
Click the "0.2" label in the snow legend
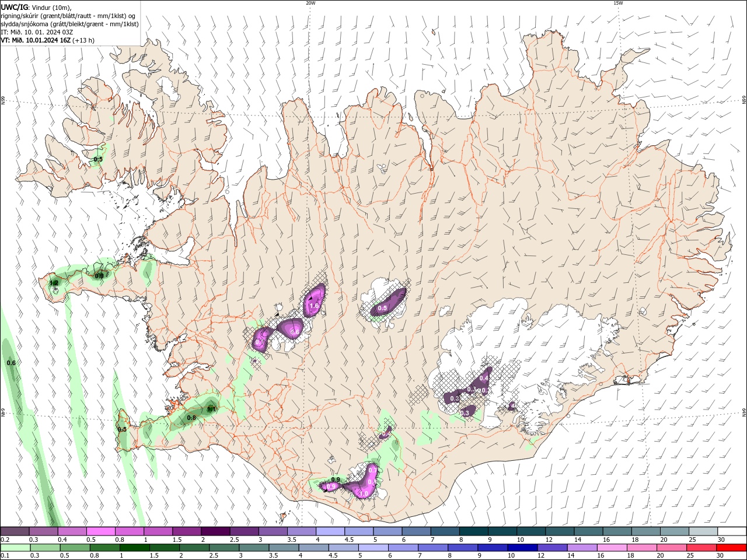[x=4, y=540]
